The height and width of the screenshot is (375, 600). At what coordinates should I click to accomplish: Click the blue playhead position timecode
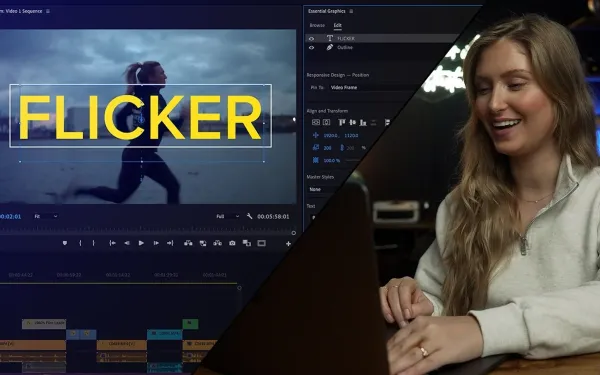(10, 217)
